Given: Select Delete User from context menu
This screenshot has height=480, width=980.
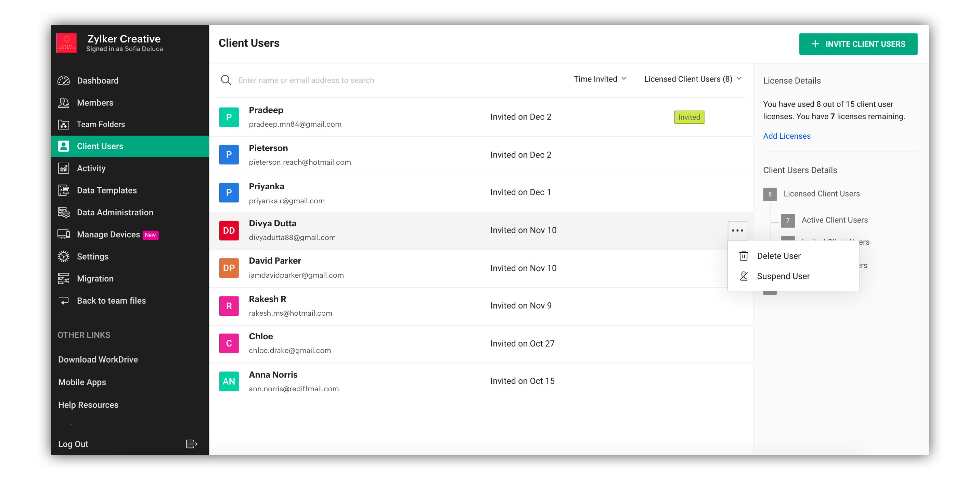Looking at the screenshot, I should [x=778, y=256].
